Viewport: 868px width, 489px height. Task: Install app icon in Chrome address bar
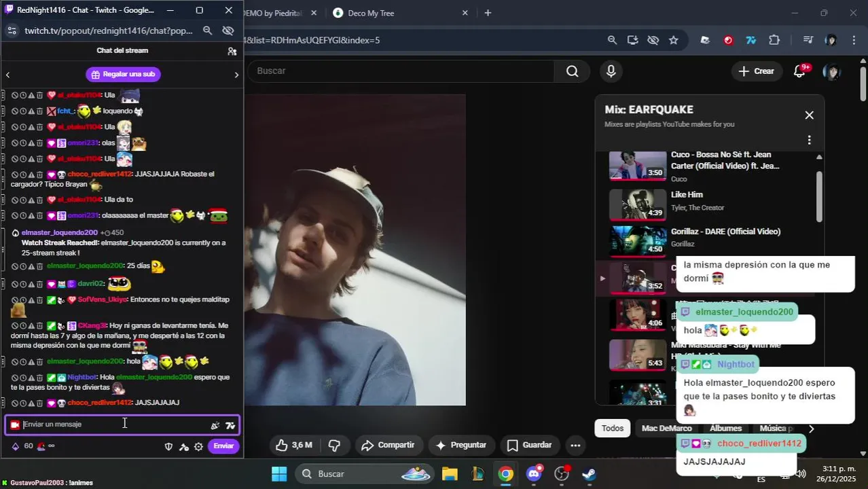pos(632,40)
